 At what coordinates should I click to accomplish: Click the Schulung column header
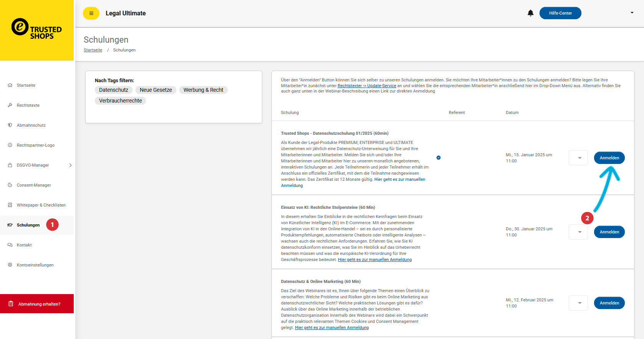click(x=290, y=112)
